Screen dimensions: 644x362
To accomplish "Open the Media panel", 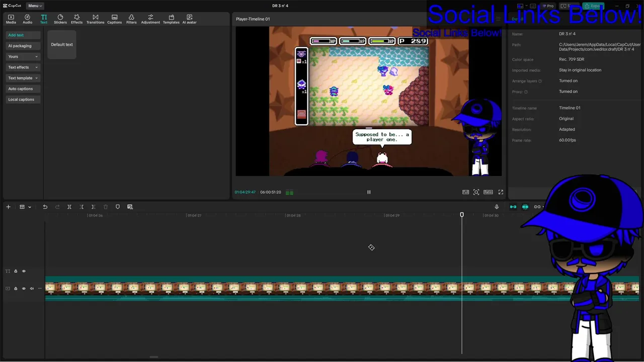I will point(11,19).
